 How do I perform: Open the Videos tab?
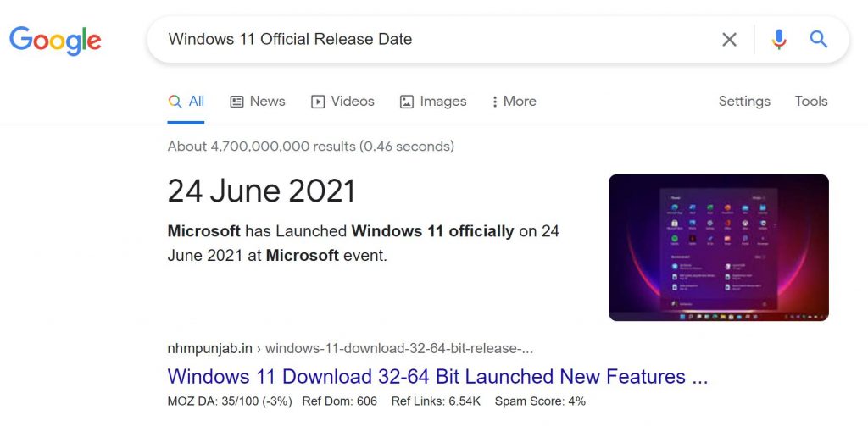pos(342,102)
